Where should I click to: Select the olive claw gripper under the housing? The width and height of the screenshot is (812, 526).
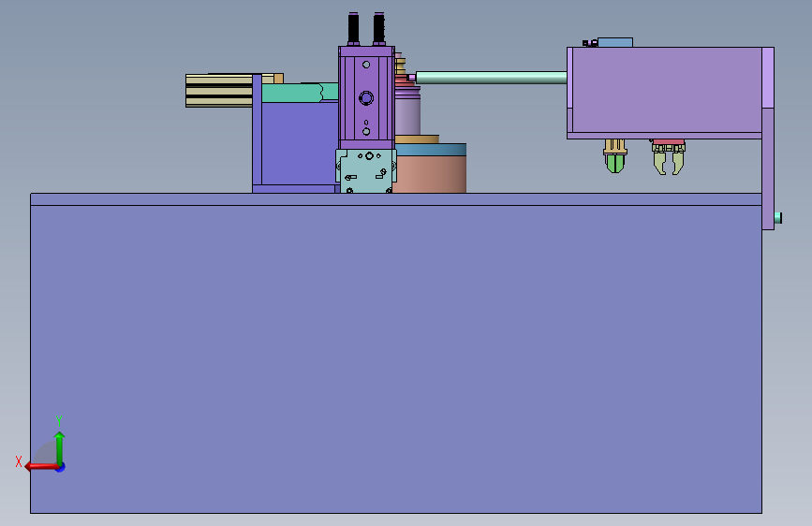pyautogui.click(x=669, y=157)
